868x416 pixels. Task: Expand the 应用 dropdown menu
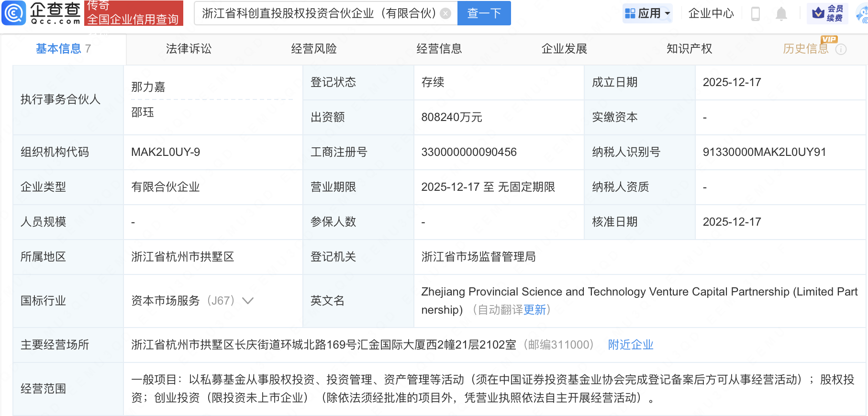click(668, 13)
